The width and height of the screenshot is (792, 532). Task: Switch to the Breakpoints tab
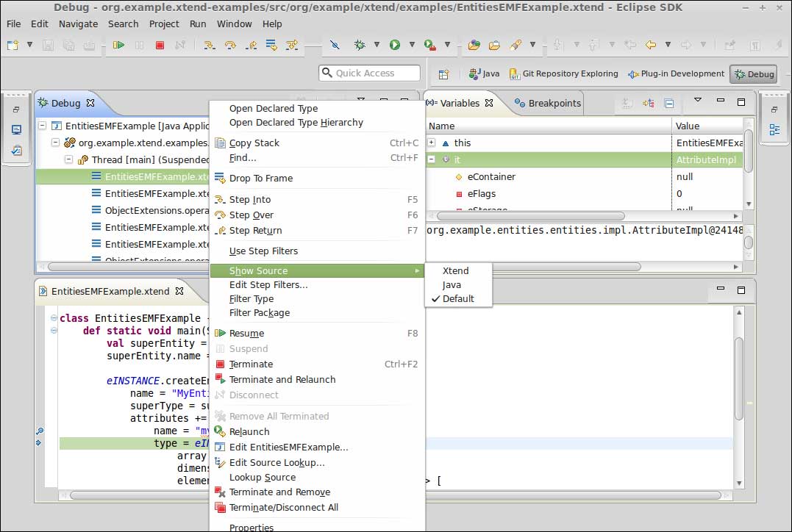pos(548,103)
